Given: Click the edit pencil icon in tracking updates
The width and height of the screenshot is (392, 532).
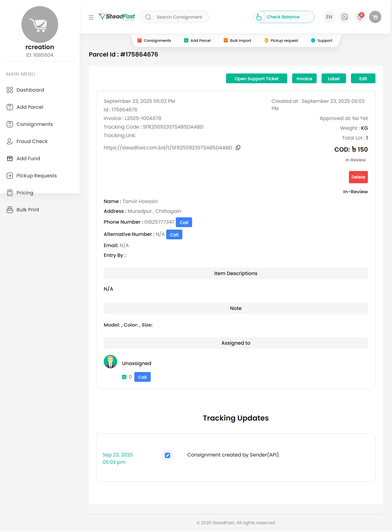Looking at the screenshot, I should tap(167, 455).
